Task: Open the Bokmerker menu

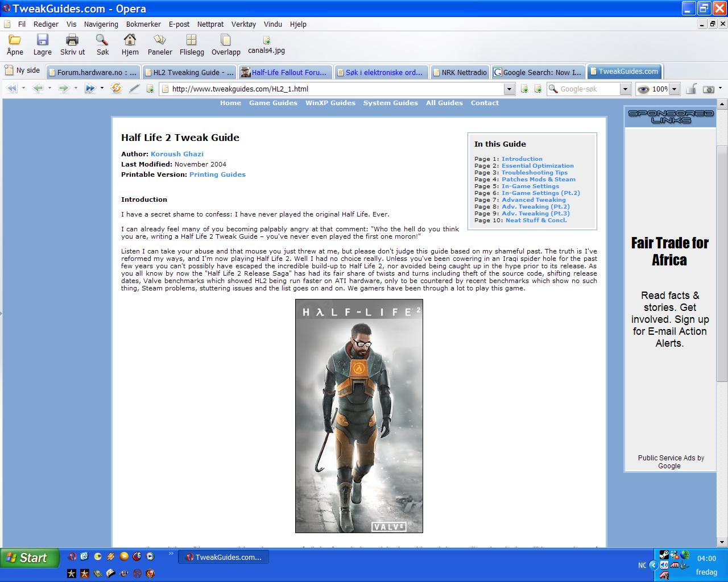Action: [143, 24]
